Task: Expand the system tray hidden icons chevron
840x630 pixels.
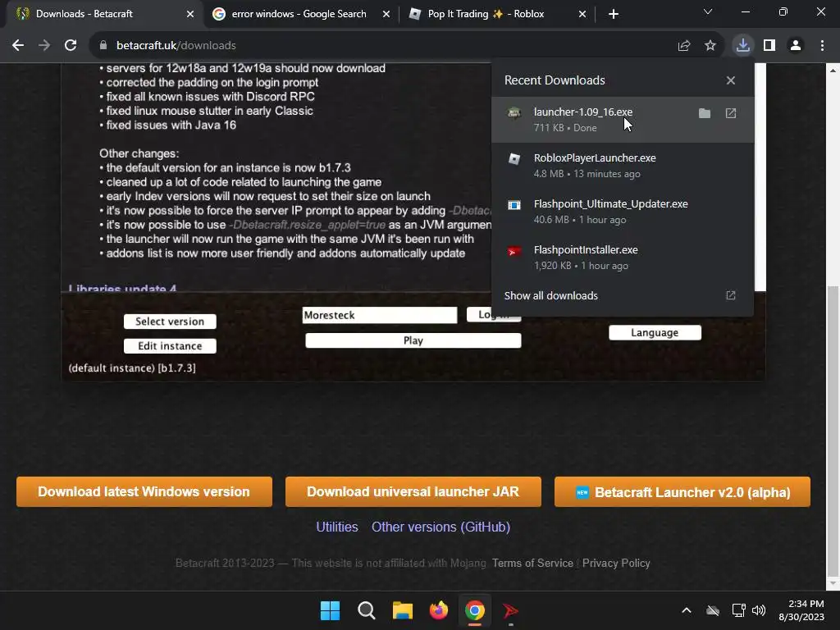Action: [x=687, y=610]
